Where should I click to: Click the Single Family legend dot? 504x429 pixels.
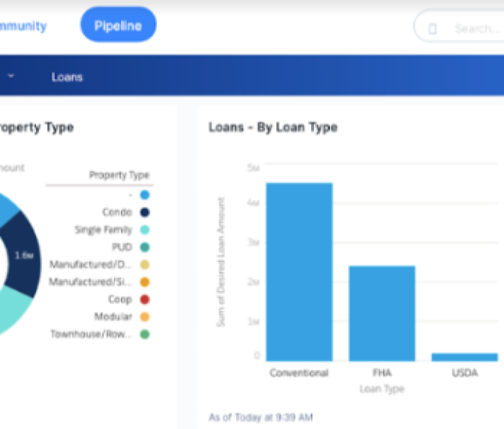144,230
